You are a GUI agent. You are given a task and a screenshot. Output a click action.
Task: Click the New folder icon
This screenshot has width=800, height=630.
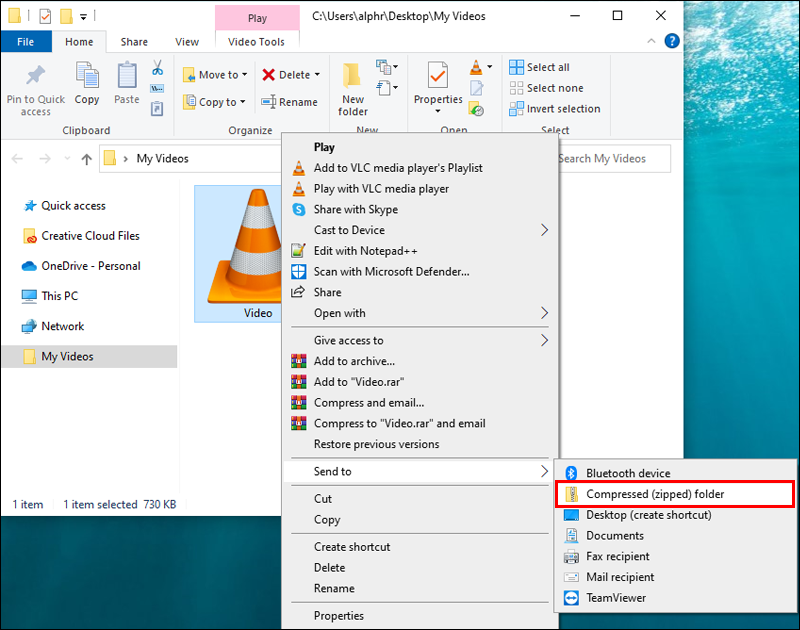(352, 75)
